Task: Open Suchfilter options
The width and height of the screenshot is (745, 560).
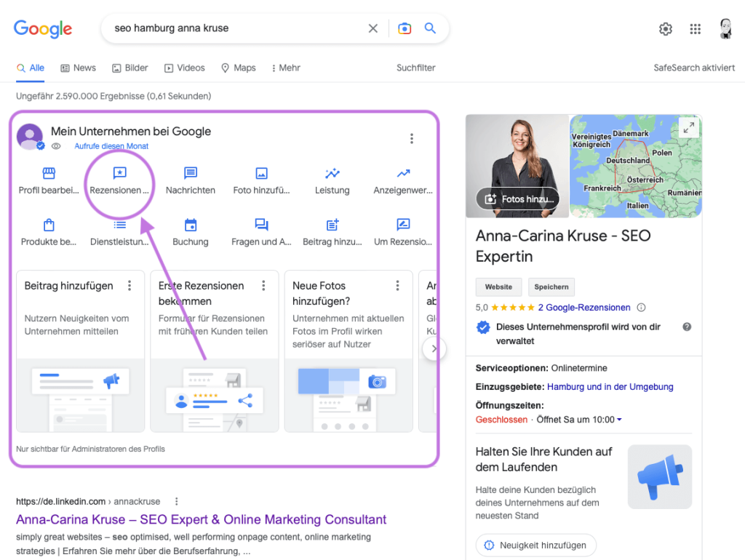Action: coord(415,68)
